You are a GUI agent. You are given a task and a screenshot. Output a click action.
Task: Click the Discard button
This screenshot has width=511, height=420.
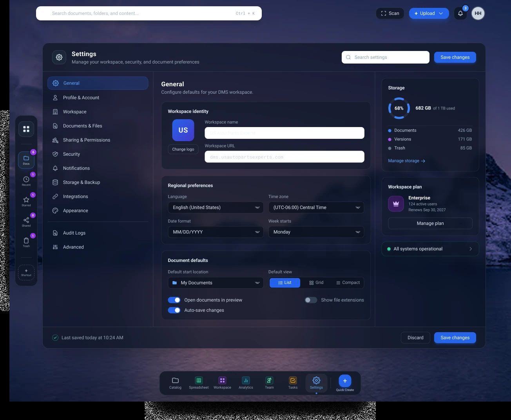click(x=415, y=338)
